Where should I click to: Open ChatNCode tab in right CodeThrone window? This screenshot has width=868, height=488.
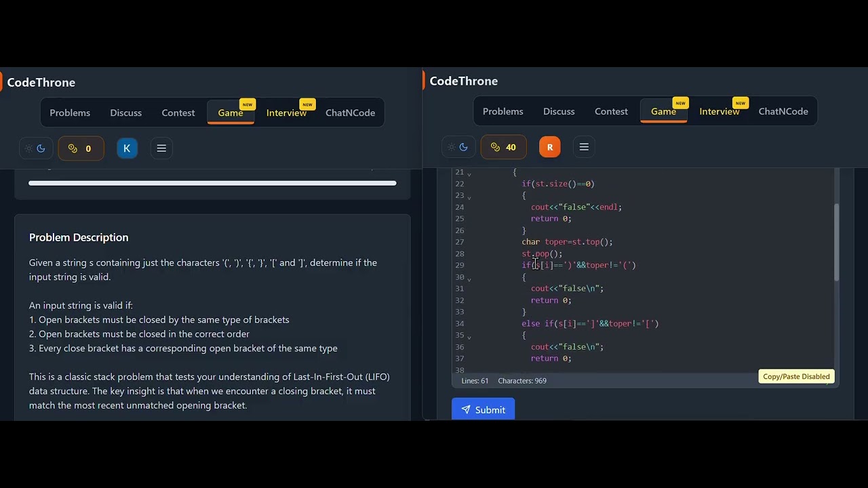click(x=783, y=111)
